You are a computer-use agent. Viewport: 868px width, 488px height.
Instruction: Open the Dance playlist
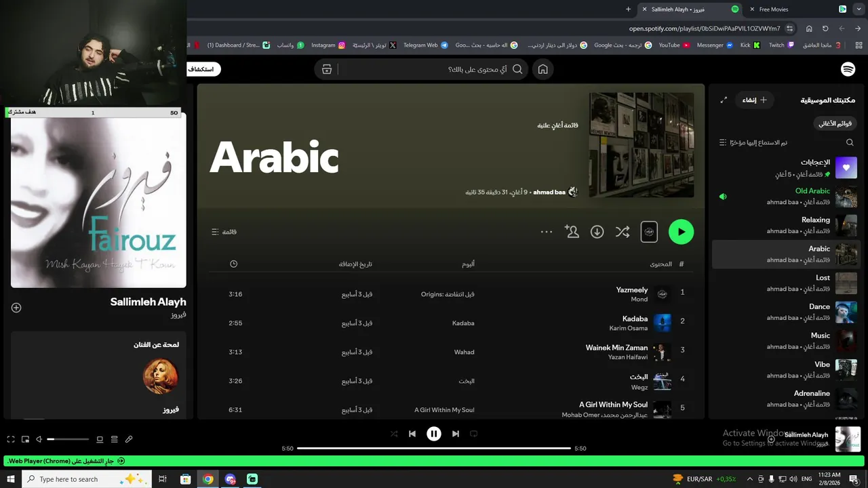[785, 312]
